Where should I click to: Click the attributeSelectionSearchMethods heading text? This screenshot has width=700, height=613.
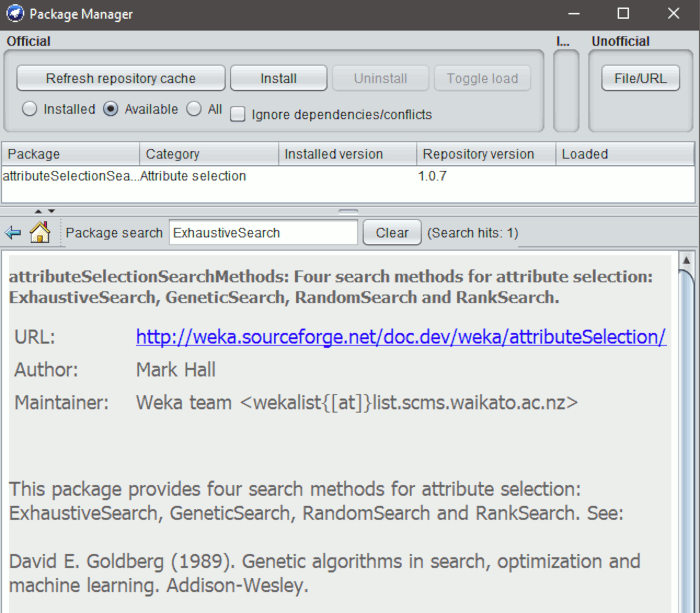tap(331, 287)
